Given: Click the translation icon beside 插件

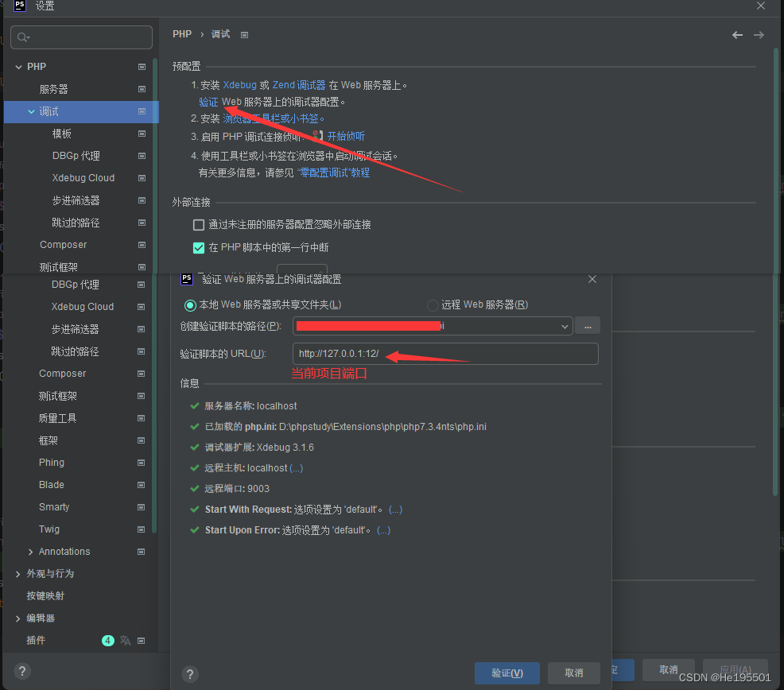Looking at the screenshot, I should [125, 641].
